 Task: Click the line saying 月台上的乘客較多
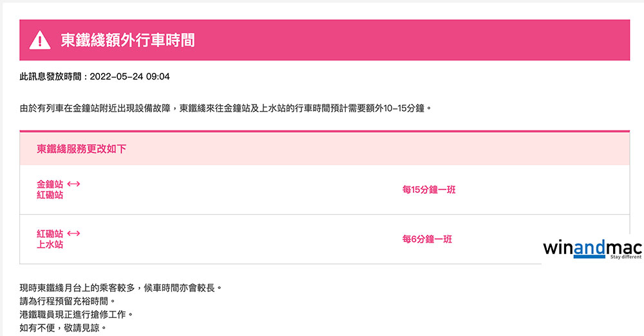[x=121, y=287]
